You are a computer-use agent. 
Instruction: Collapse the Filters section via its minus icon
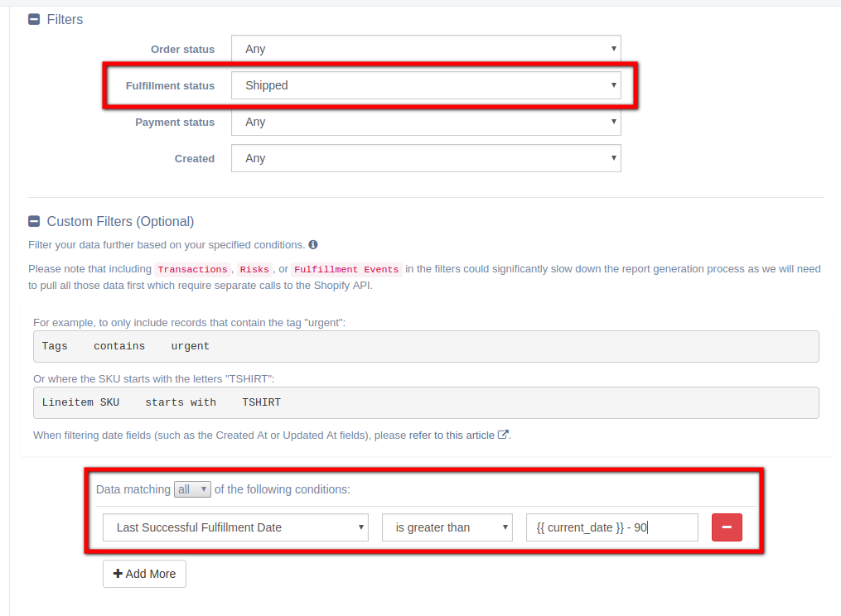[34, 18]
